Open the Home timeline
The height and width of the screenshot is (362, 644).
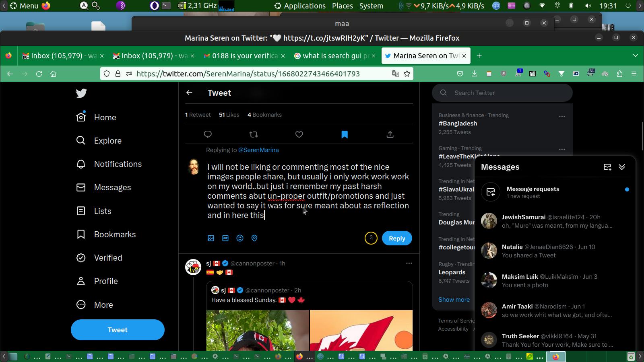[96, 117]
